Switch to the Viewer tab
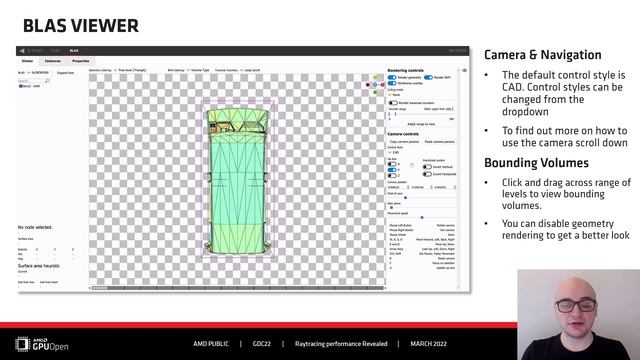This screenshot has width=640, height=360. click(27, 61)
